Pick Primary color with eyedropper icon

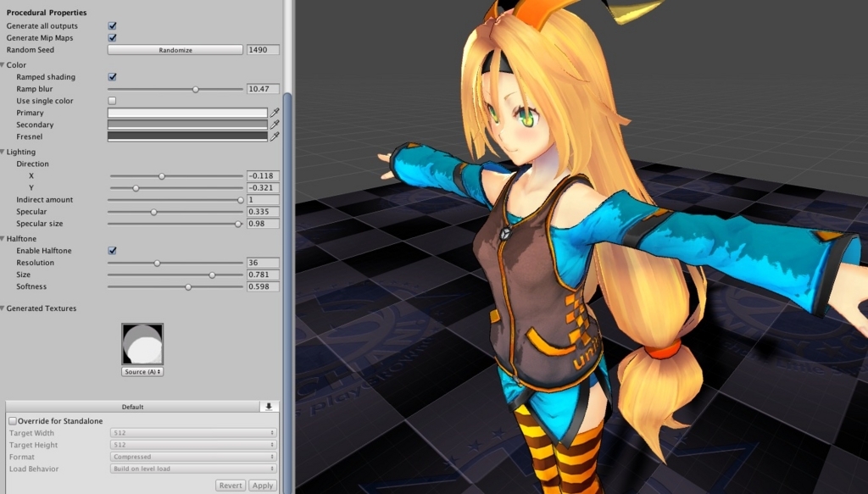coord(275,113)
